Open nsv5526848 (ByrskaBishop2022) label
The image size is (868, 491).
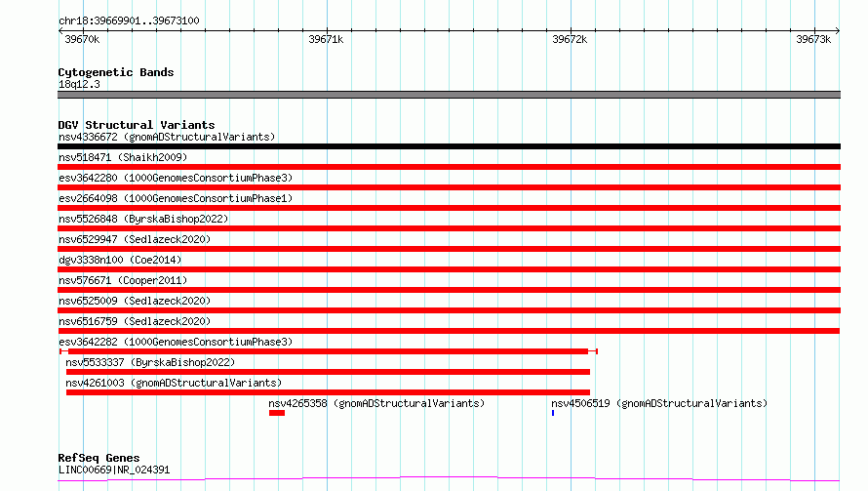point(143,219)
